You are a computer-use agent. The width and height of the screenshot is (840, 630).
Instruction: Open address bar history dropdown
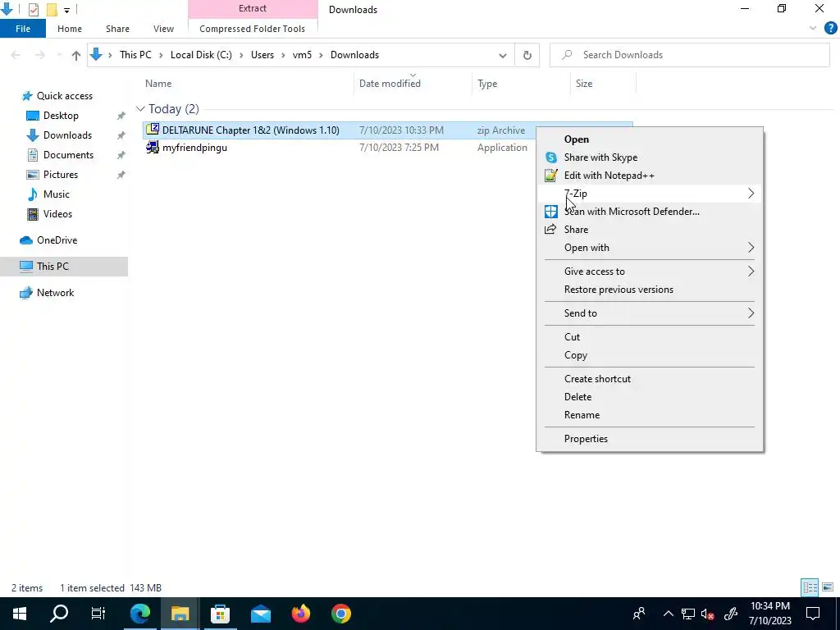(x=503, y=55)
